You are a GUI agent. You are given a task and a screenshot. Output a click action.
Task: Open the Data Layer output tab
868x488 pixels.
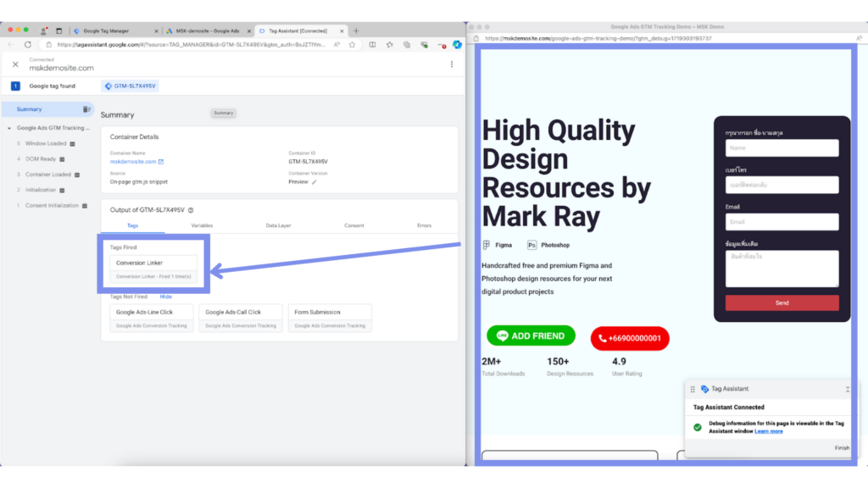click(x=278, y=225)
